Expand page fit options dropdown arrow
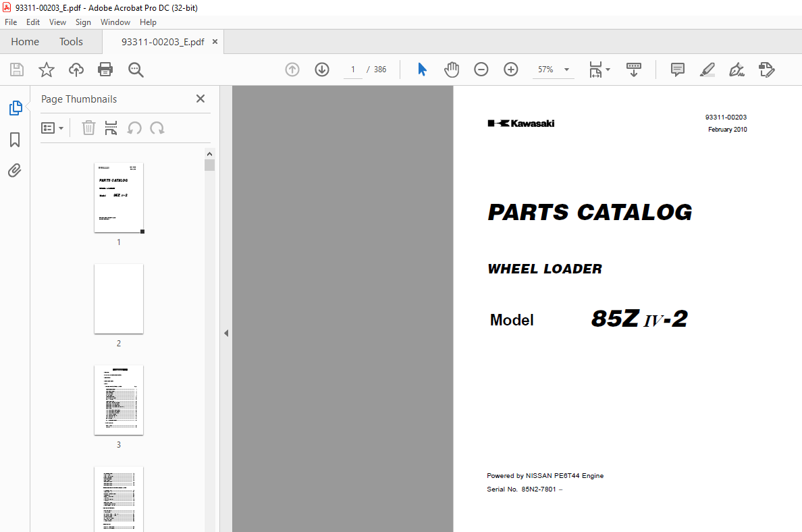This screenshot has width=802, height=532. pos(608,70)
